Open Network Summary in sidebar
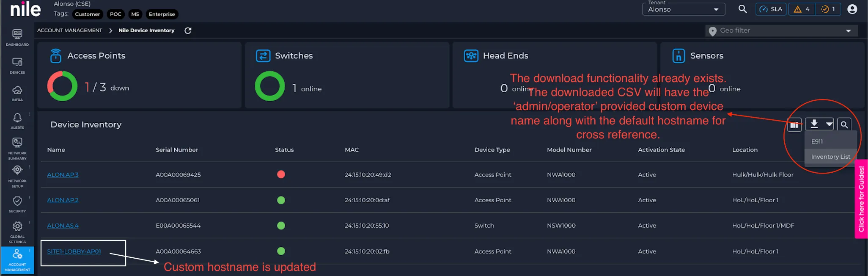Screen dimensions: 868x276 coord(17,148)
